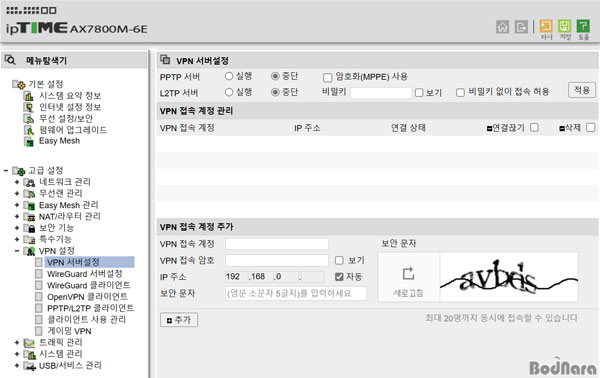Click the 추가 button to add account
Screen dimensions: 600x378
point(179,320)
